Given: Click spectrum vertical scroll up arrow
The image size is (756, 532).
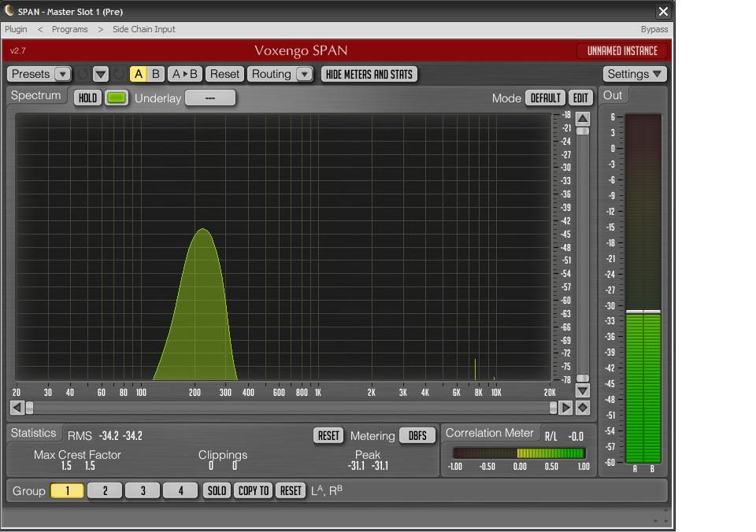Looking at the screenshot, I should [x=583, y=119].
